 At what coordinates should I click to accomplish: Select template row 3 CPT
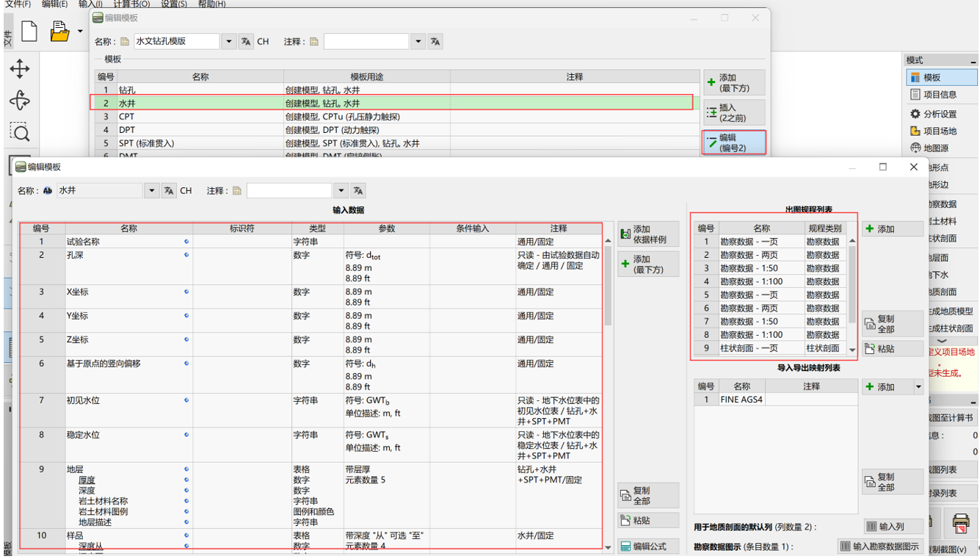[397, 117]
